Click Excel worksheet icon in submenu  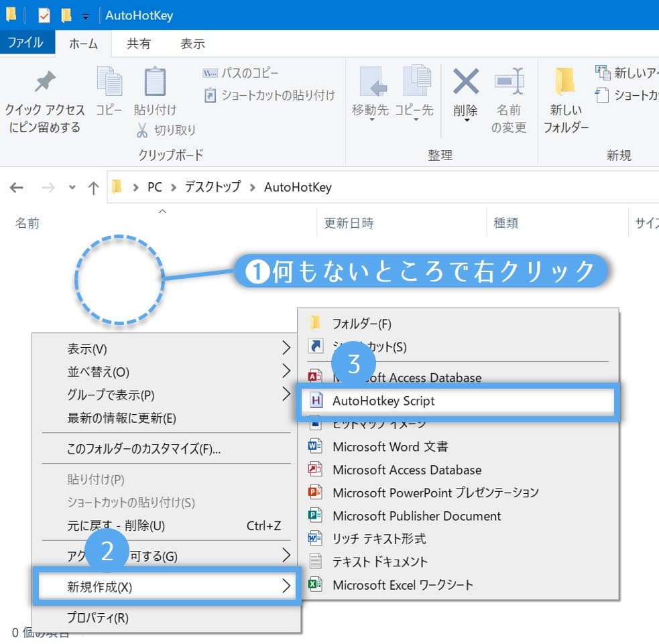point(315,584)
